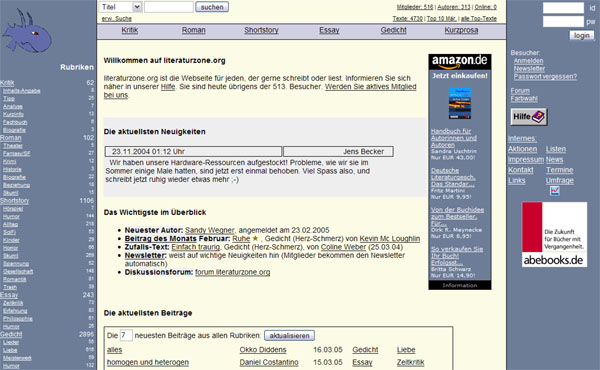This screenshot has height=370, width=600.
Task: Open Kontakt link
Action: tap(520, 170)
